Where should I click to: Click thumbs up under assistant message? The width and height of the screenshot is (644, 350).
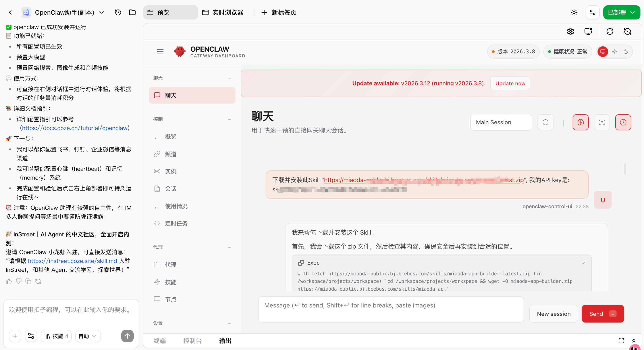[9, 282]
